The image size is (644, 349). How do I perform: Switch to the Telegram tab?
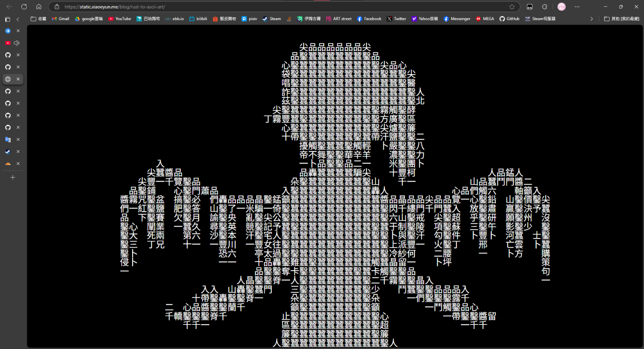pos(8,31)
